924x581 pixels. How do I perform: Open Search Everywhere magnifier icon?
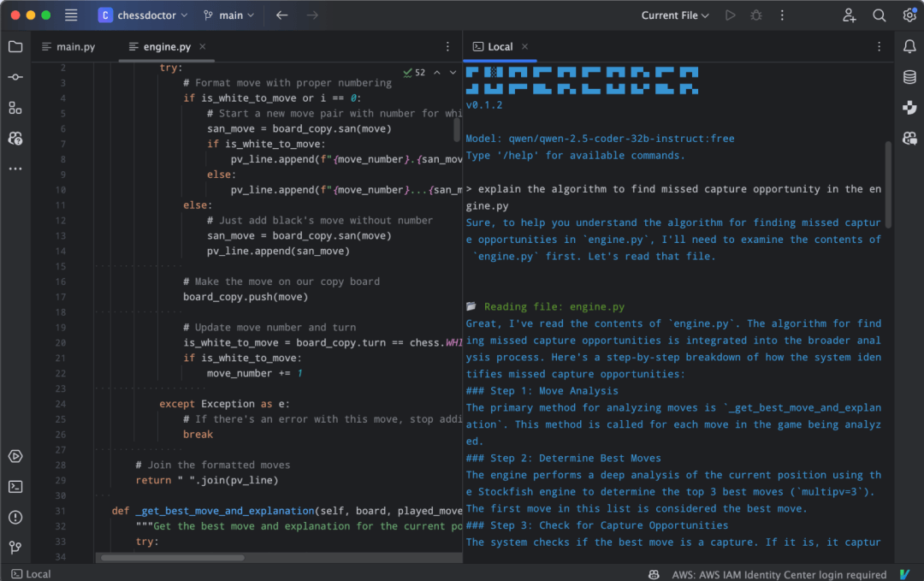pyautogui.click(x=879, y=15)
